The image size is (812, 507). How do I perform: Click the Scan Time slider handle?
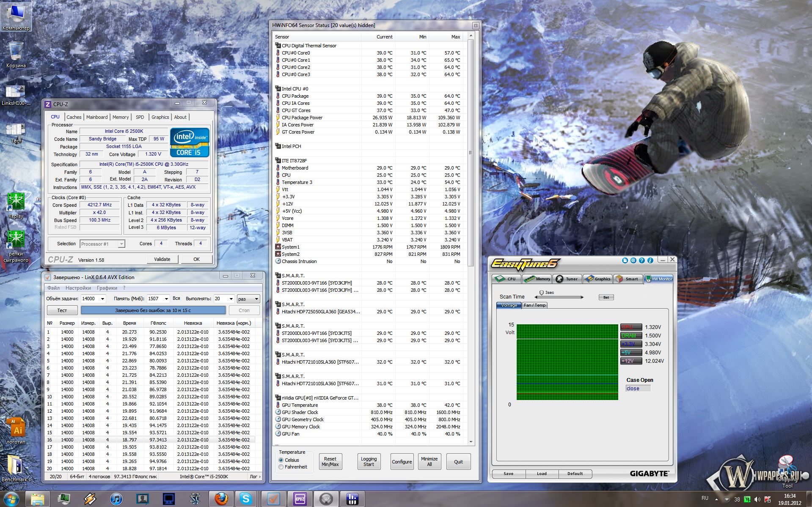(x=541, y=293)
